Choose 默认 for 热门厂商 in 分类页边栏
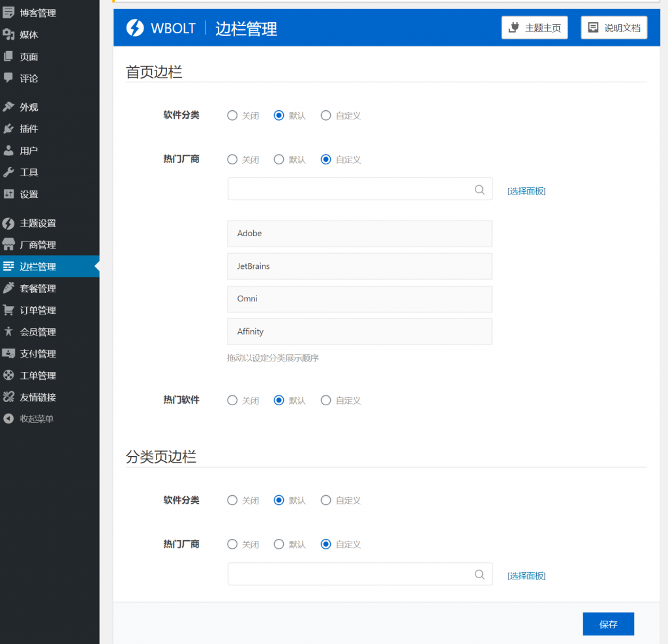This screenshot has height=644, width=668. click(x=279, y=544)
